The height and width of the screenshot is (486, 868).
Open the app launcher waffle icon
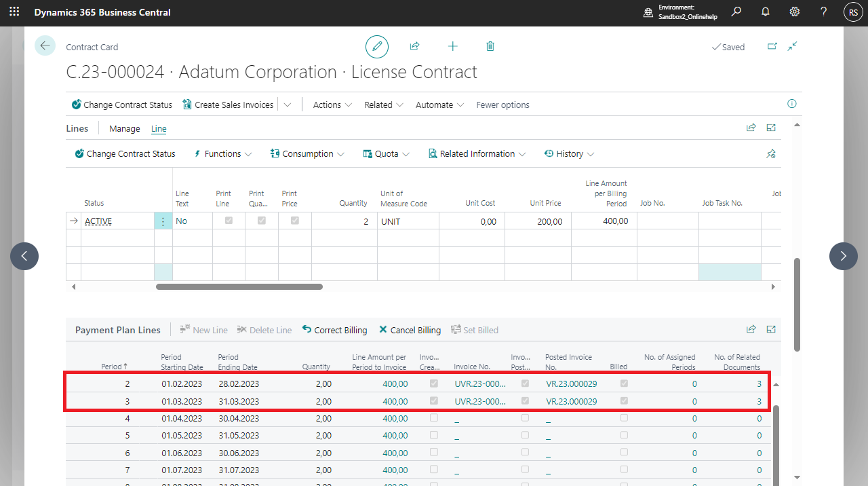click(x=14, y=12)
